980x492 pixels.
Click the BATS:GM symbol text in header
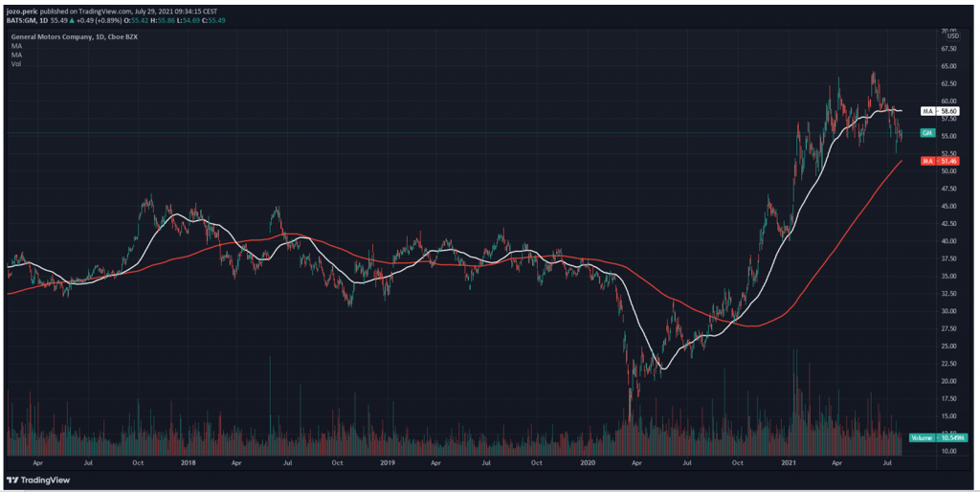point(26,20)
